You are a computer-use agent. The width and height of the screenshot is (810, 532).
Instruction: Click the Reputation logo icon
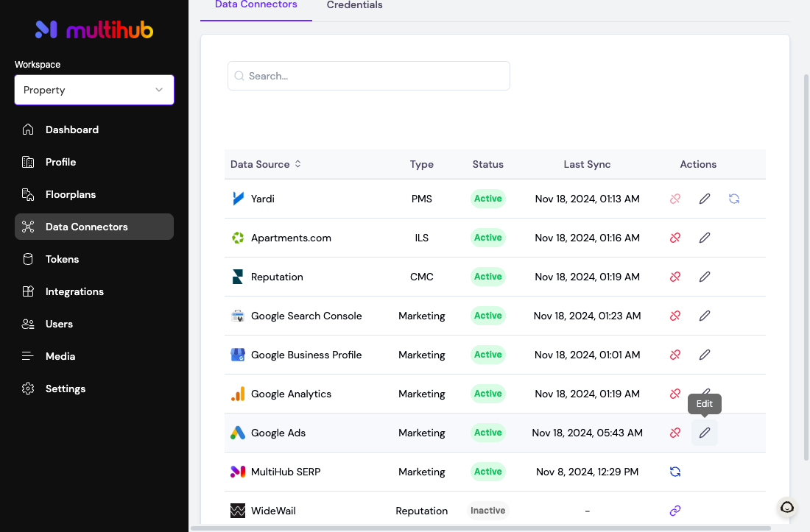[238, 277]
